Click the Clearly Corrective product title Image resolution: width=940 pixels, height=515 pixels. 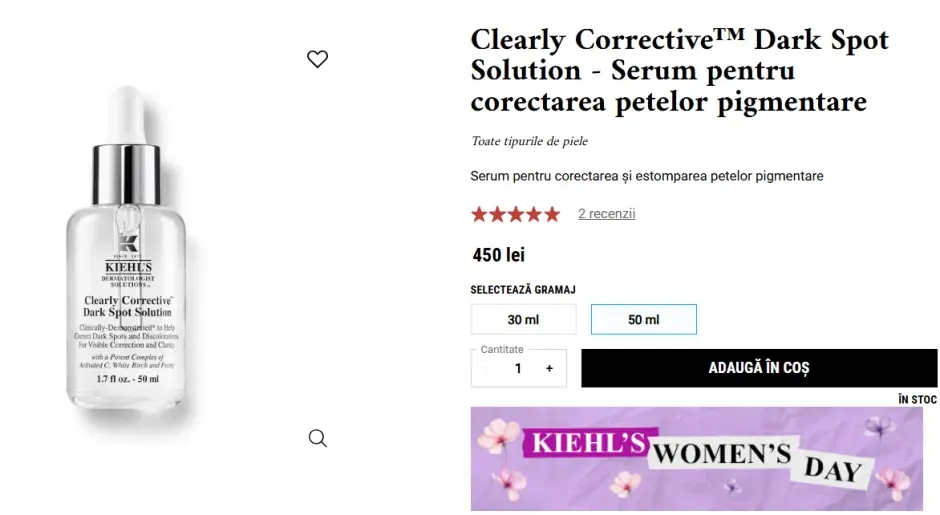(x=678, y=70)
